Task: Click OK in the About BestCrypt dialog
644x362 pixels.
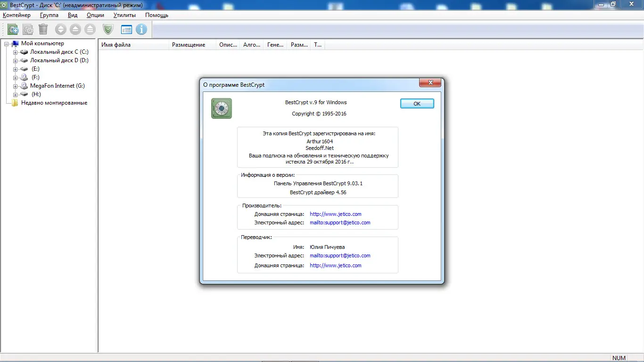Action: tap(417, 104)
